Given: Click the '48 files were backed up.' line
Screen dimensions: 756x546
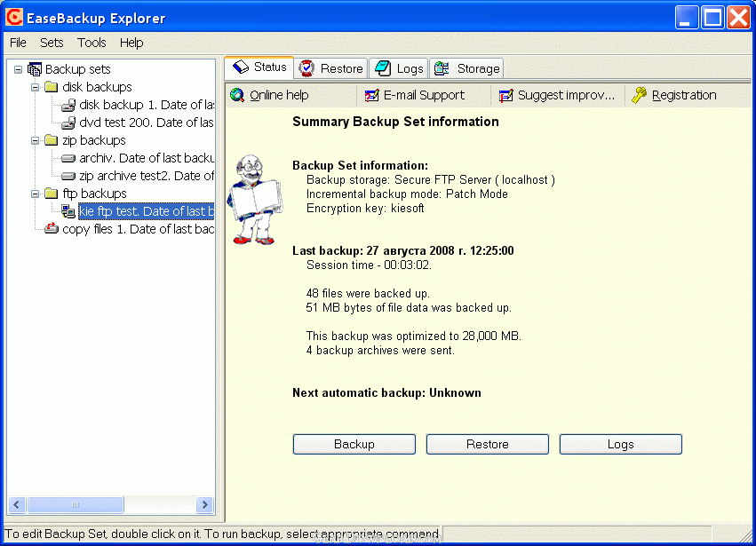Looking at the screenshot, I should 368,294.
